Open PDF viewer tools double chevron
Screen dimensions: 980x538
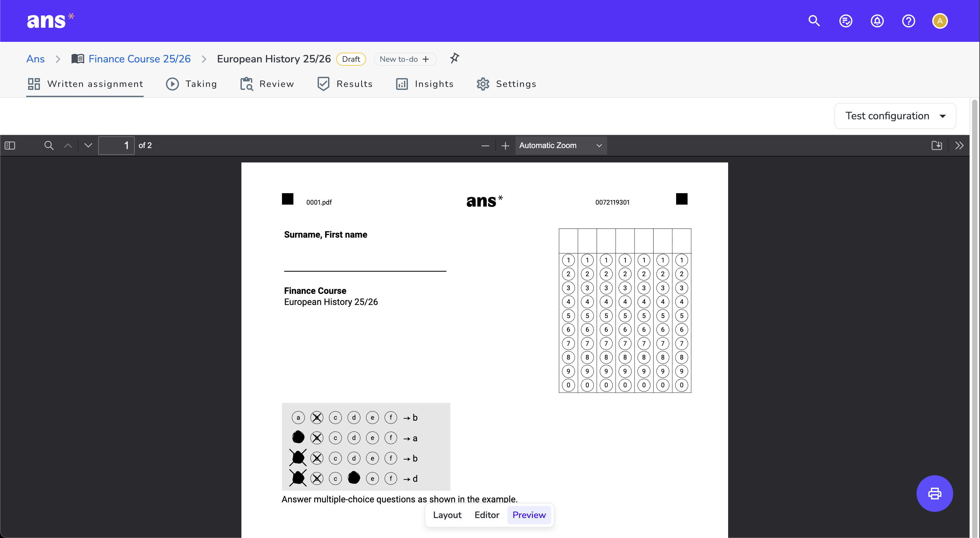click(x=959, y=146)
